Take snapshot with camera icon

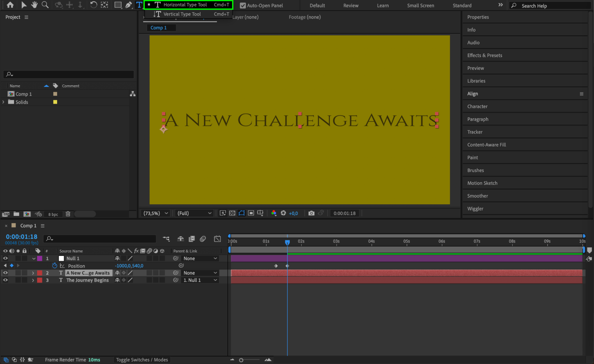click(311, 213)
